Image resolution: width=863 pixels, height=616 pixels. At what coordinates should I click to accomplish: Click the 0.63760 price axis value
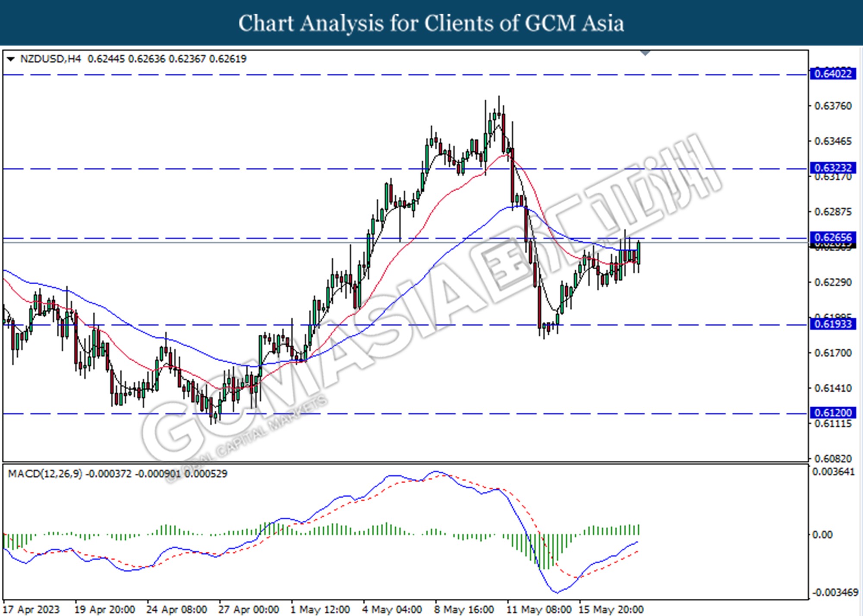(833, 106)
